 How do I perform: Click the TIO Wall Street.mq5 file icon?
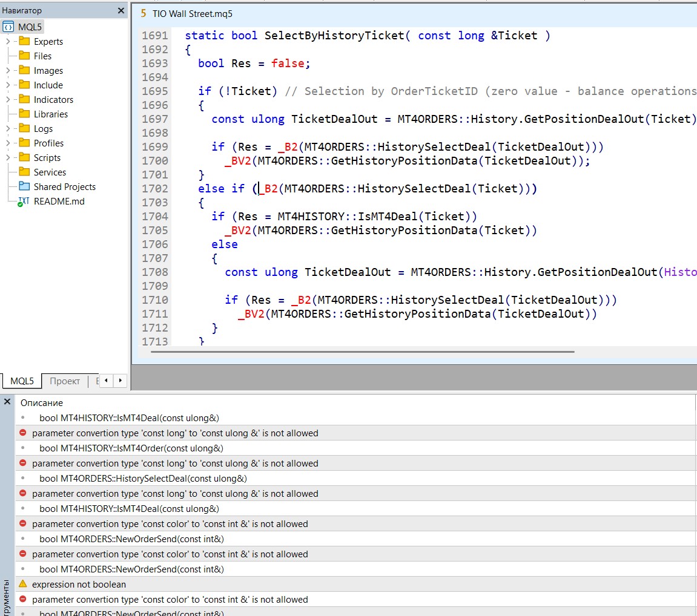[144, 13]
